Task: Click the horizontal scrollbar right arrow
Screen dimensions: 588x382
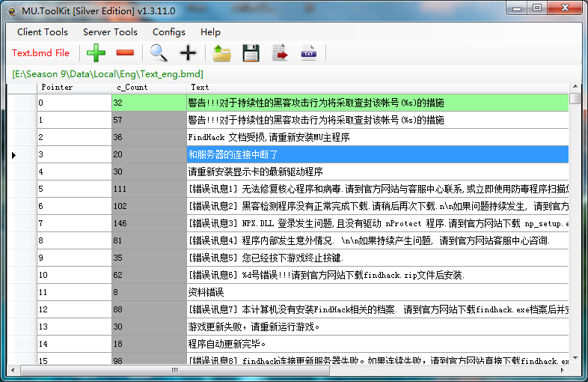Action: click(562, 370)
